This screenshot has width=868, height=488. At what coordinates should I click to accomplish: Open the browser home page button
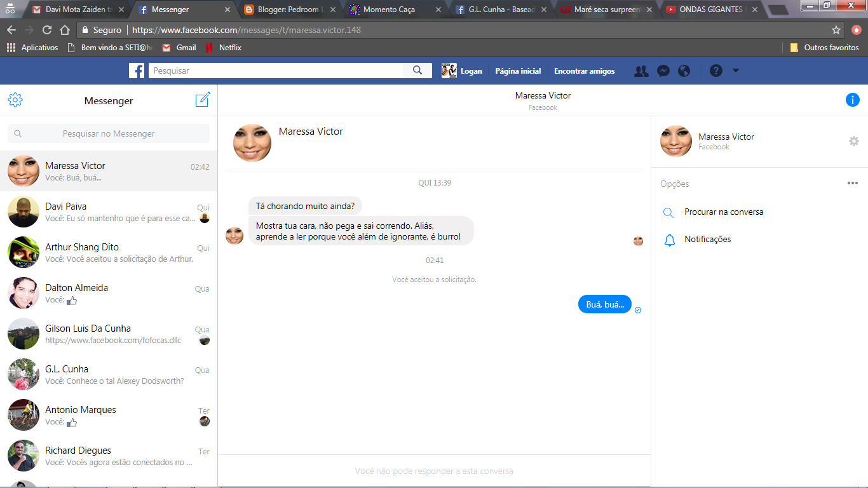point(65,30)
